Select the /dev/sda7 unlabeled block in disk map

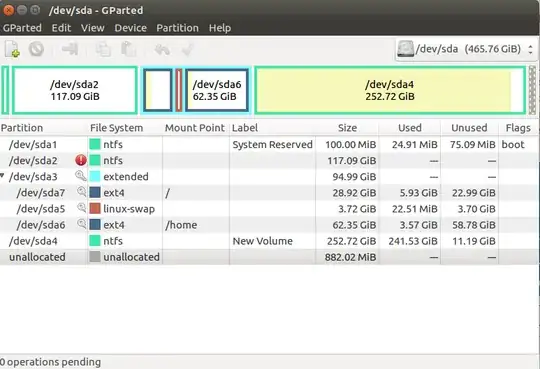click(x=158, y=90)
